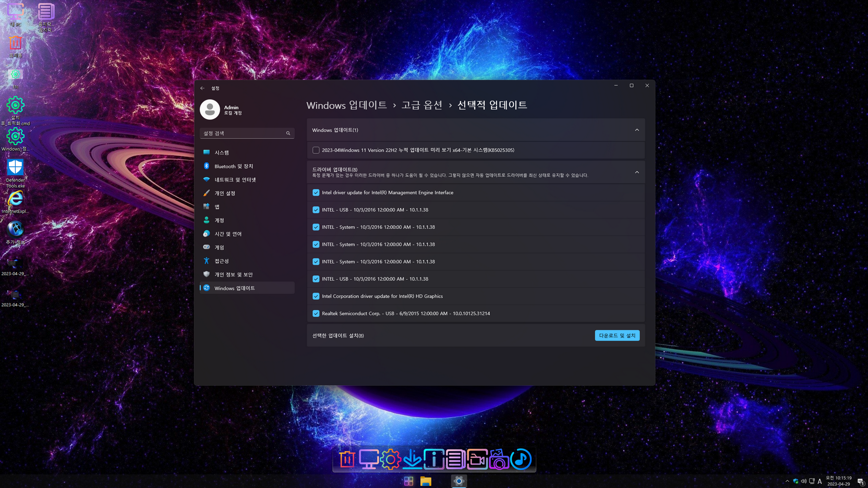The height and width of the screenshot is (488, 868).
Task: Uncheck the second INTEL - System 10.1.1.38 driver
Action: click(x=316, y=244)
